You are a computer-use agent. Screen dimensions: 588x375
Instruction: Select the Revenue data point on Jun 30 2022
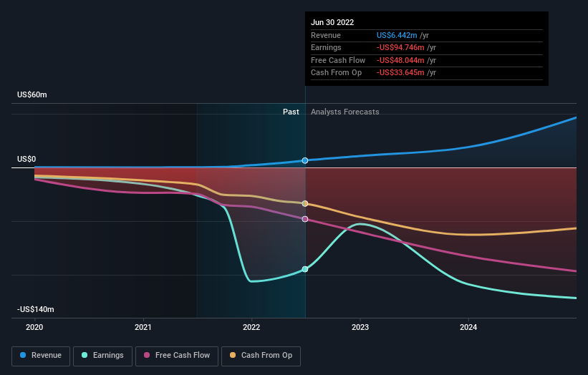coord(305,160)
